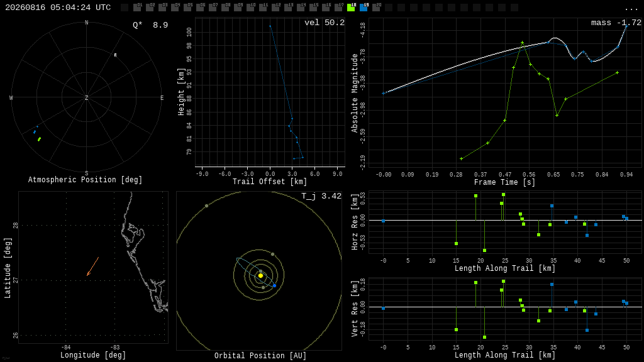Select station square 01 in top bar
This screenshot has width=644, height=362.
(x=137, y=8)
